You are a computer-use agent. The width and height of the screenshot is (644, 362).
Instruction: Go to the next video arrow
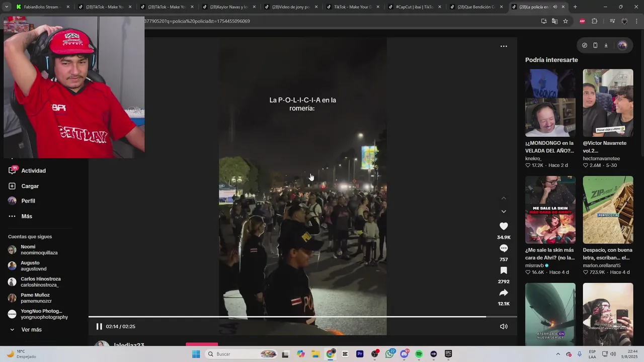tap(504, 212)
